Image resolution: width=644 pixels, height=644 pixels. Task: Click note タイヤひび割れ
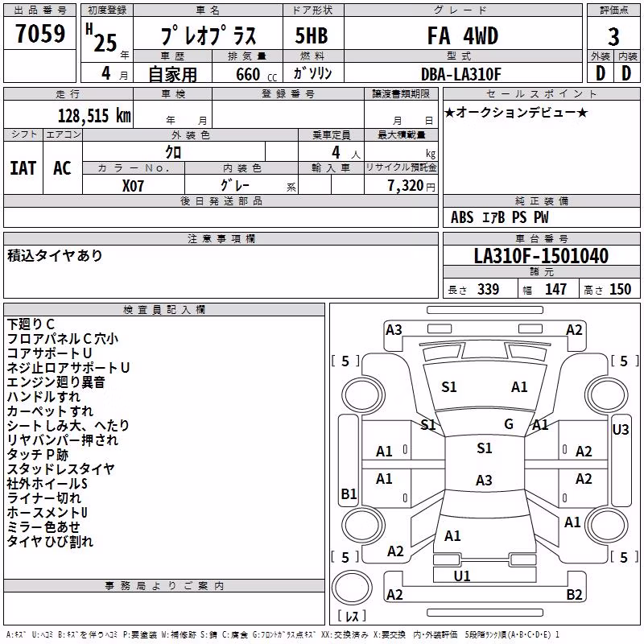pyautogui.click(x=50, y=541)
